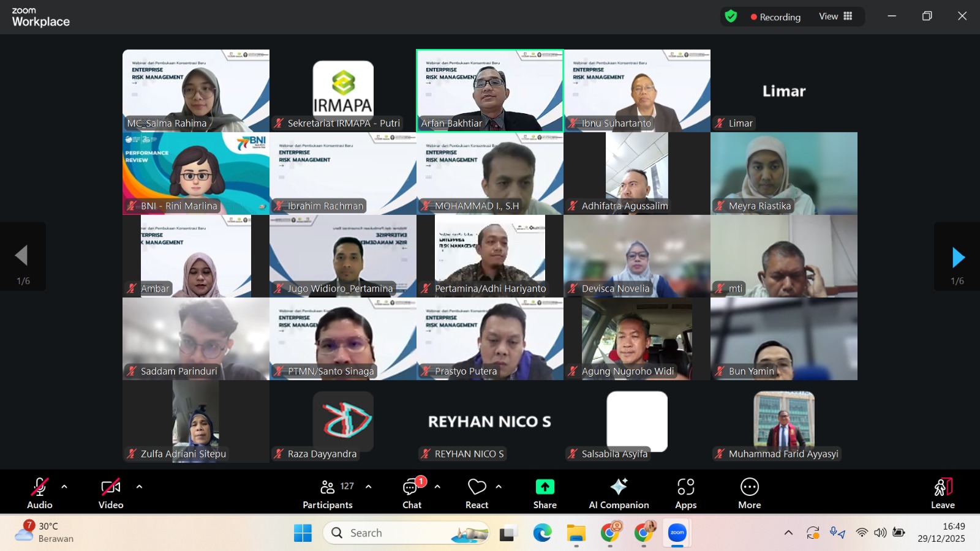The width and height of the screenshot is (980, 551).
Task: Expand participants options arrow
Action: click(x=368, y=487)
